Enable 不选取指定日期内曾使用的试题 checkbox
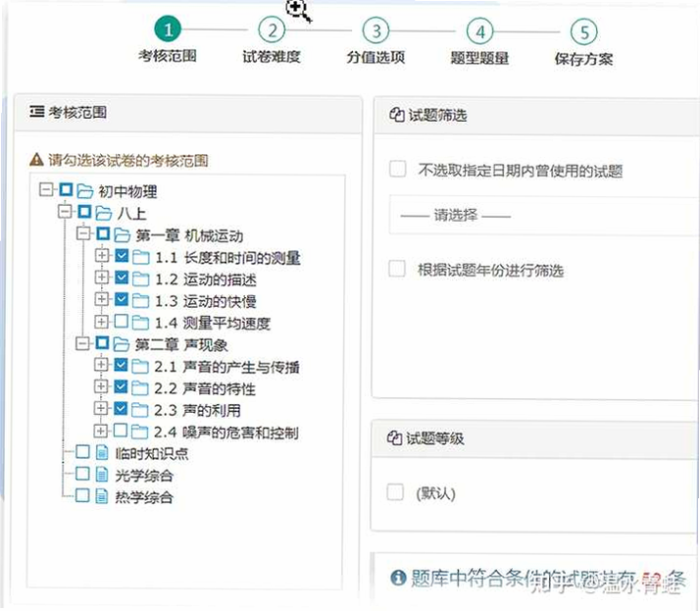 [398, 170]
